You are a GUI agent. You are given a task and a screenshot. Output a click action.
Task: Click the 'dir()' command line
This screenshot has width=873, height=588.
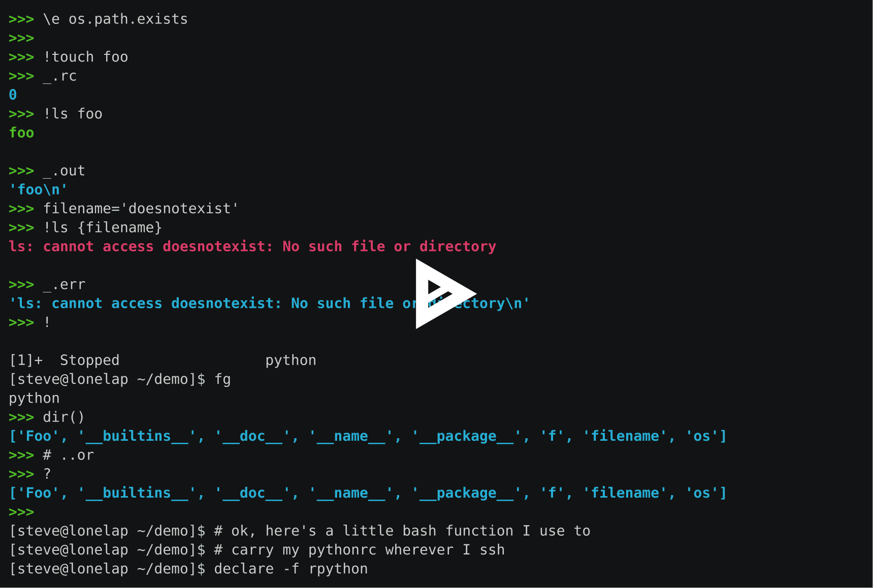coord(47,417)
